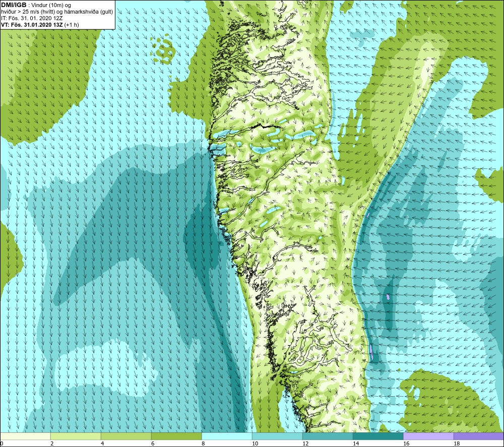Click the 0-2 m/s pale legend swatch
This screenshot has height=447, width=504.
[x=25, y=436]
